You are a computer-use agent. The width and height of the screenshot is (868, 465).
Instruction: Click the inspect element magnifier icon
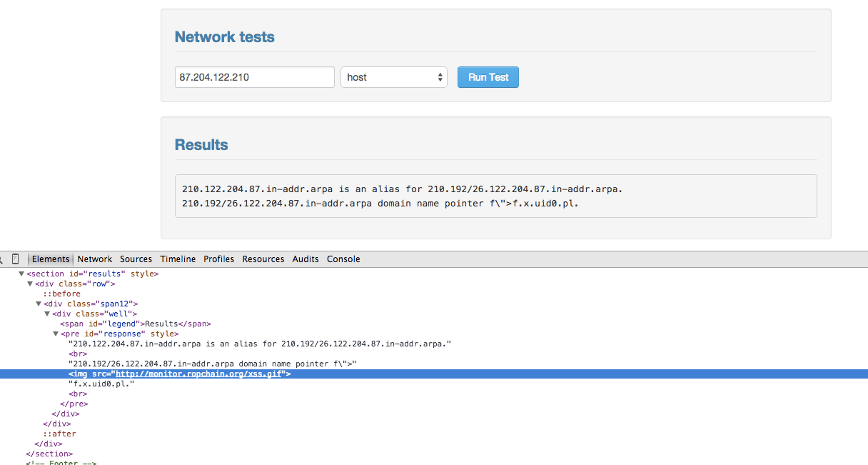tap(2, 259)
